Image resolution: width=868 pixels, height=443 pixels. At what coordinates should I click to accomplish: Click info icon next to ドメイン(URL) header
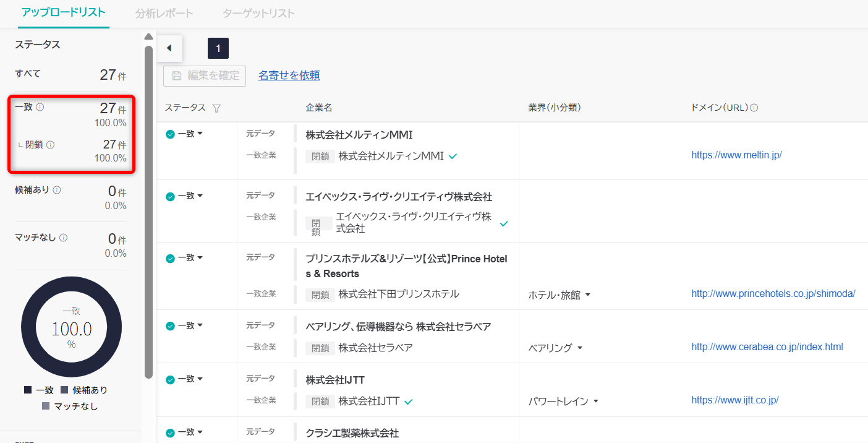pos(754,108)
